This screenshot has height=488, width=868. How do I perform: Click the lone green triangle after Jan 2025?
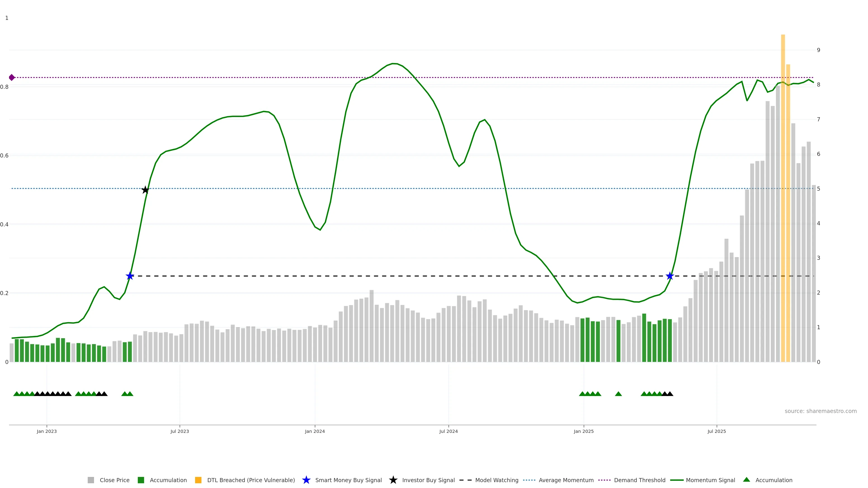[x=618, y=394]
